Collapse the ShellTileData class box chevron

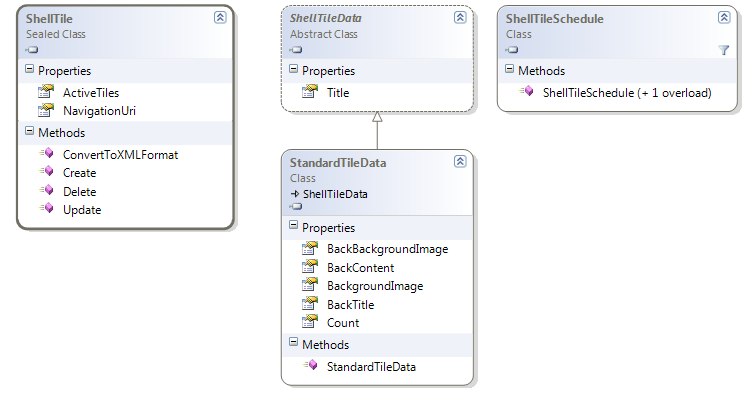(x=460, y=18)
